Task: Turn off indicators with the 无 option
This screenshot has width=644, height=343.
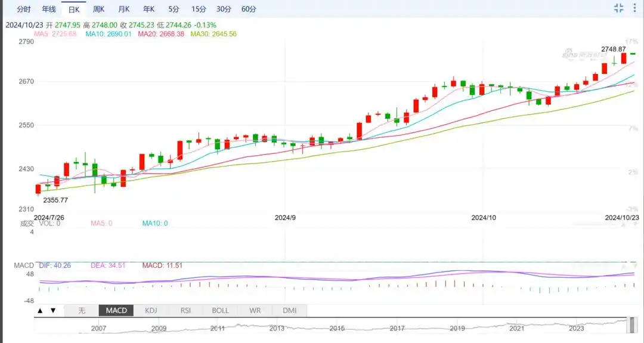Action: (x=82, y=311)
